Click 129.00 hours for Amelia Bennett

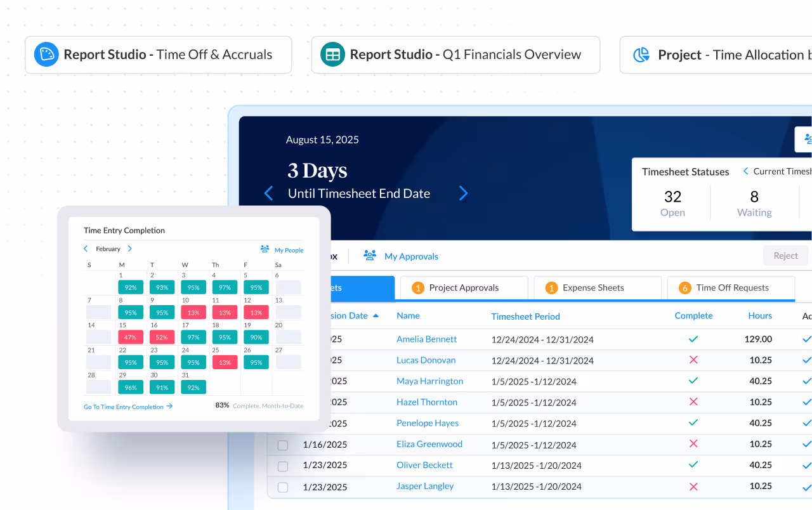(758, 339)
